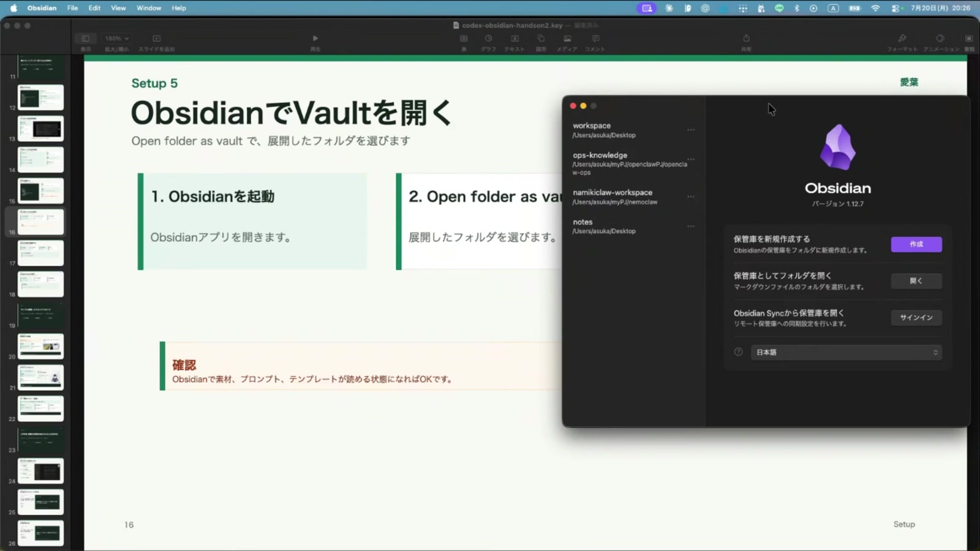Open the View menu
Image resolution: width=980 pixels, height=551 pixels.
(x=118, y=8)
